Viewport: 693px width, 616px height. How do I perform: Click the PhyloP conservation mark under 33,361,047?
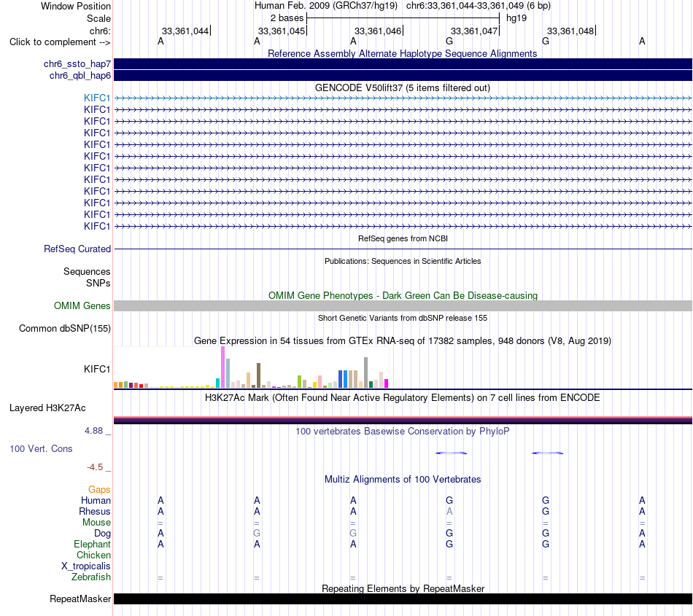(x=451, y=453)
